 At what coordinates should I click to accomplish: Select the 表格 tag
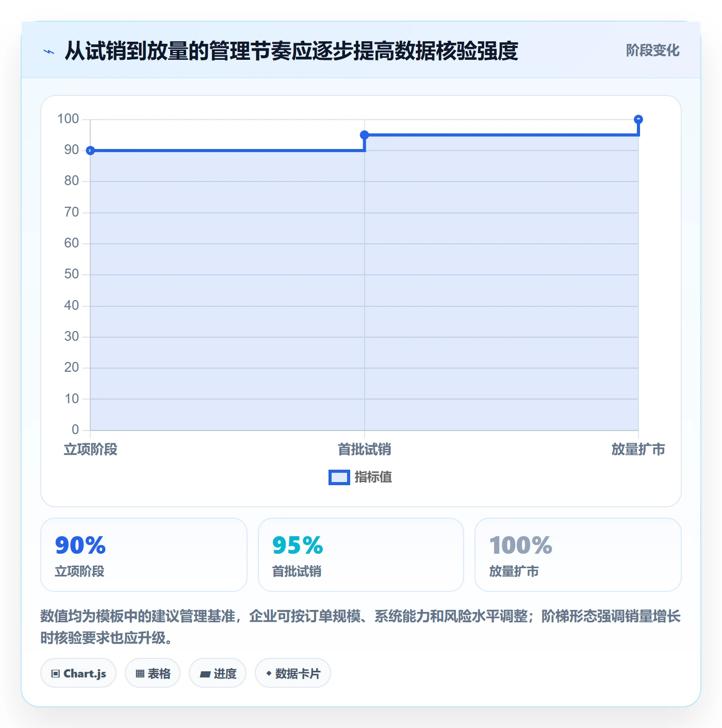click(153, 673)
